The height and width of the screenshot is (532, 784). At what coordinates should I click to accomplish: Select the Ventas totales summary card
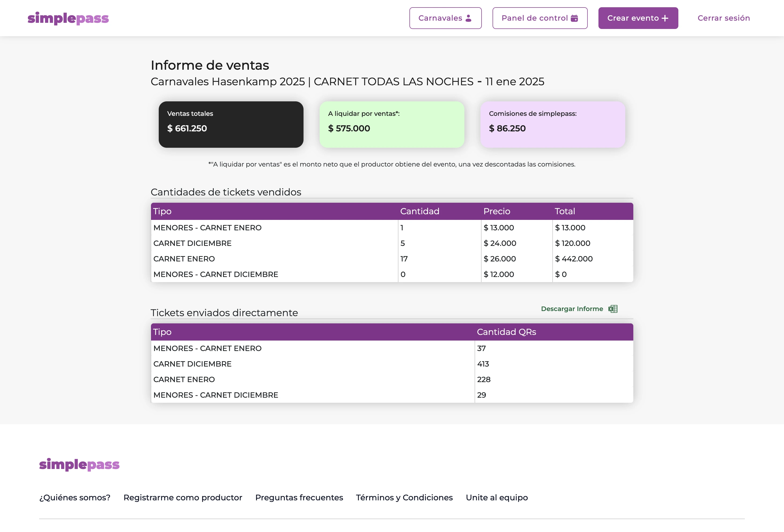point(231,124)
